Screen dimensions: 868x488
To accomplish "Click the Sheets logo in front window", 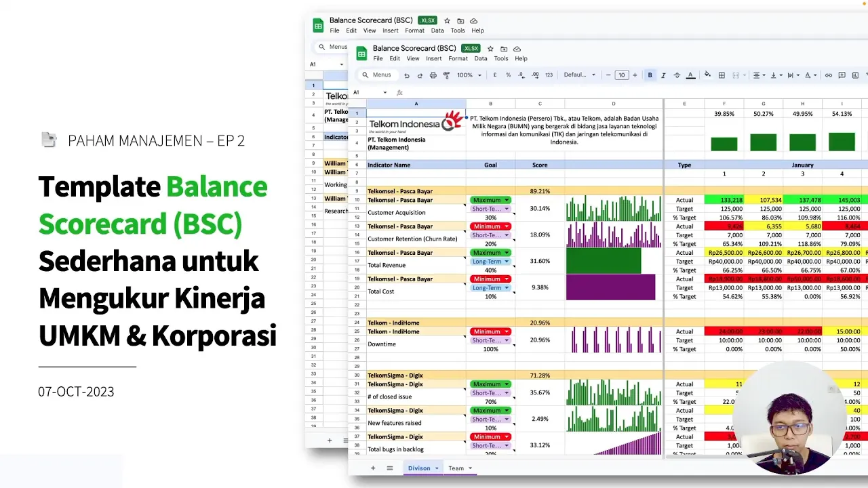I will pos(361,53).
